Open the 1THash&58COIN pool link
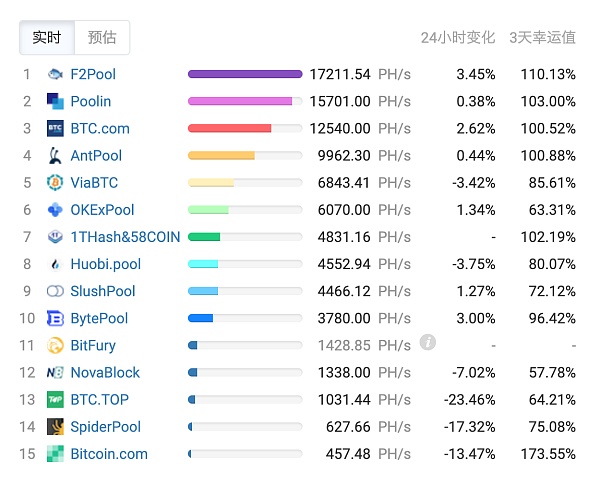This screenshot has height=485, width=600. coord(125,237)
